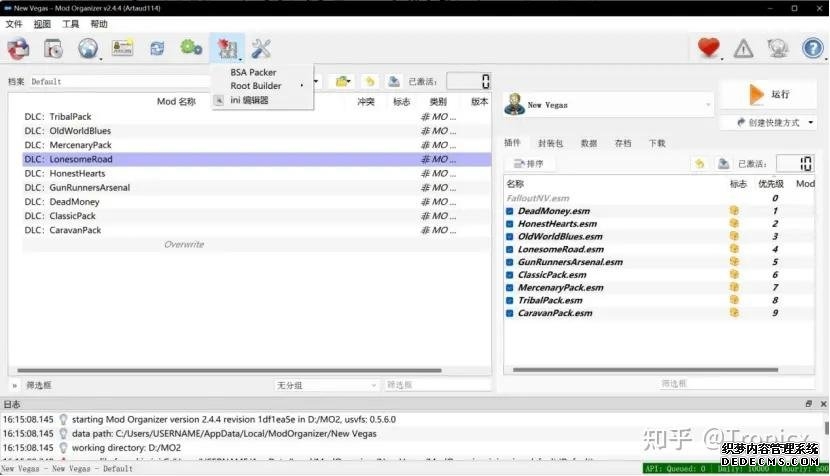Click the warning triangle notifications icon

pos(743,47)
